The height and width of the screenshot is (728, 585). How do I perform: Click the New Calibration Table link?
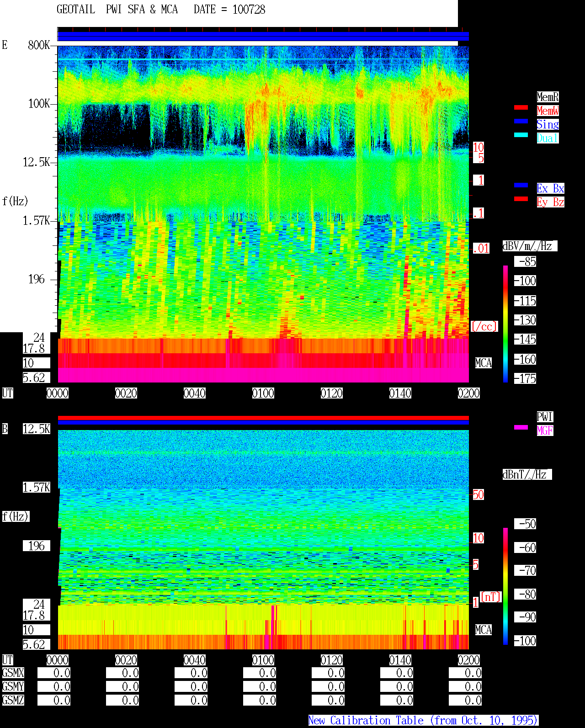(423, 720)
